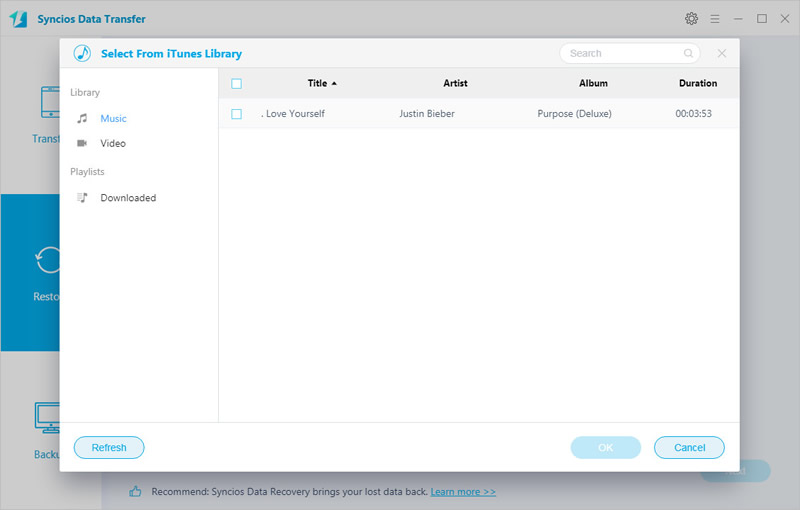Click the Transfer phone icon
800x510 pixels.
point(51,102)
